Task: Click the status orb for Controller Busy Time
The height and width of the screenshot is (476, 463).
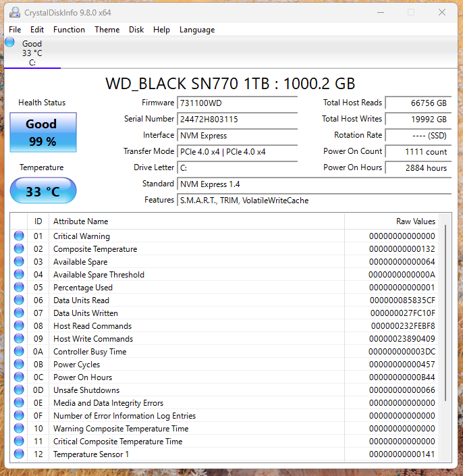Action: 19,351
